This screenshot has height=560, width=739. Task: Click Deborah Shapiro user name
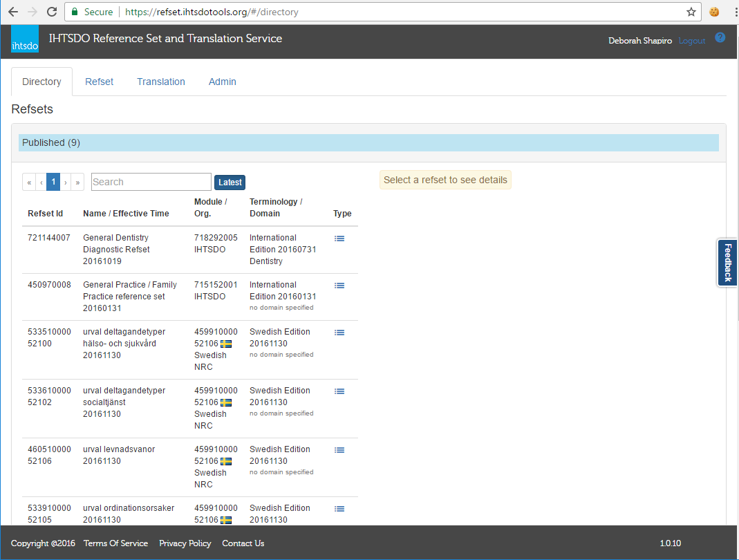tap(640, 41)
